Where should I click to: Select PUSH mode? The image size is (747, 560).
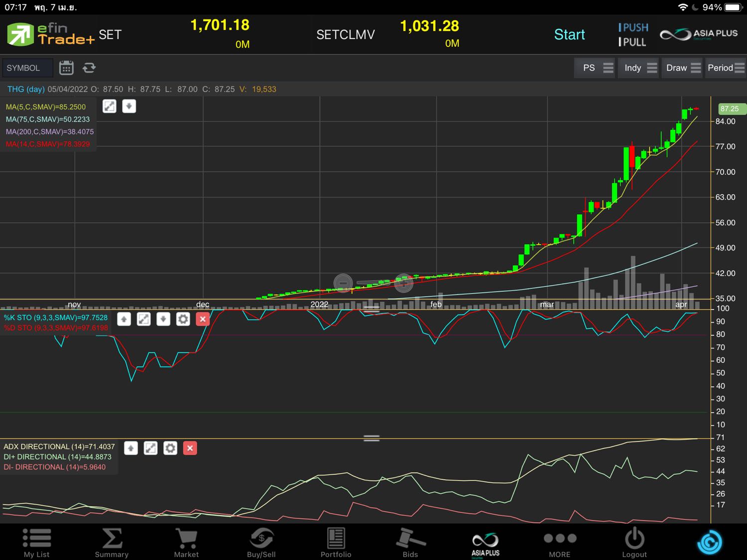pos(633,27)
